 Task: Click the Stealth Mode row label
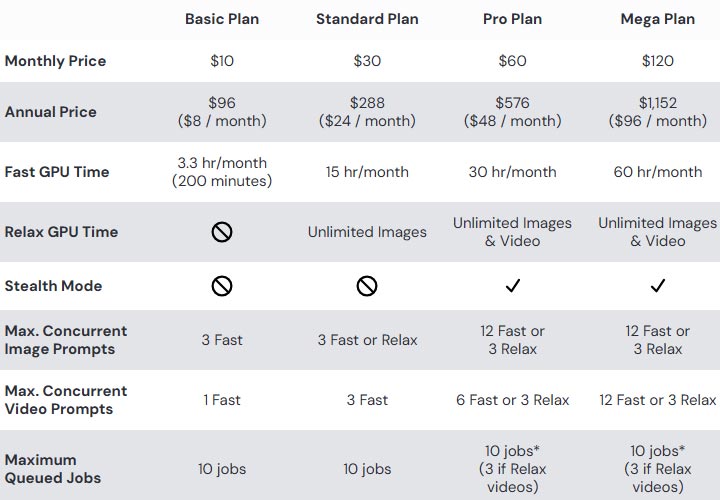(x=52, y=286)
